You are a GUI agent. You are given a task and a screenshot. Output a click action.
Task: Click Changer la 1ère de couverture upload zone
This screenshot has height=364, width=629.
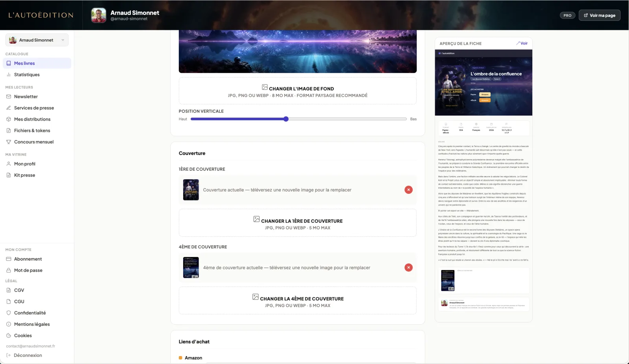point(298,223)
